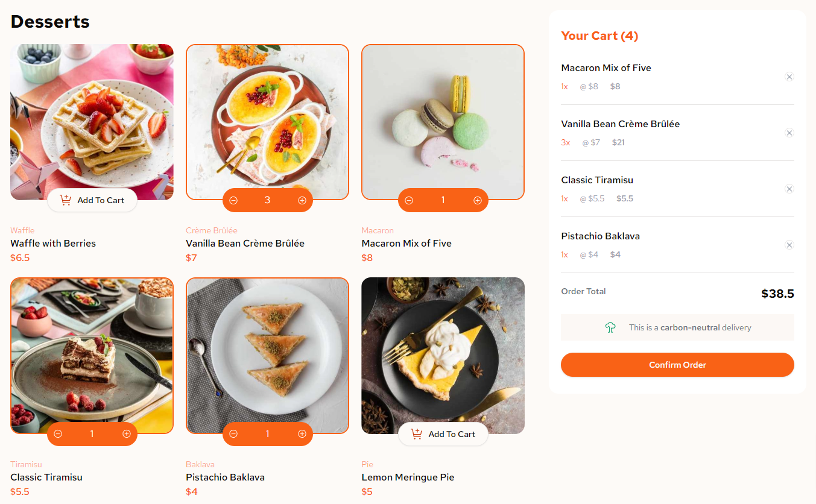This screenshot has height=504, width=816.
Task: Increase Classic Tiramisu quantity by one
Action: tap(127, 434)
